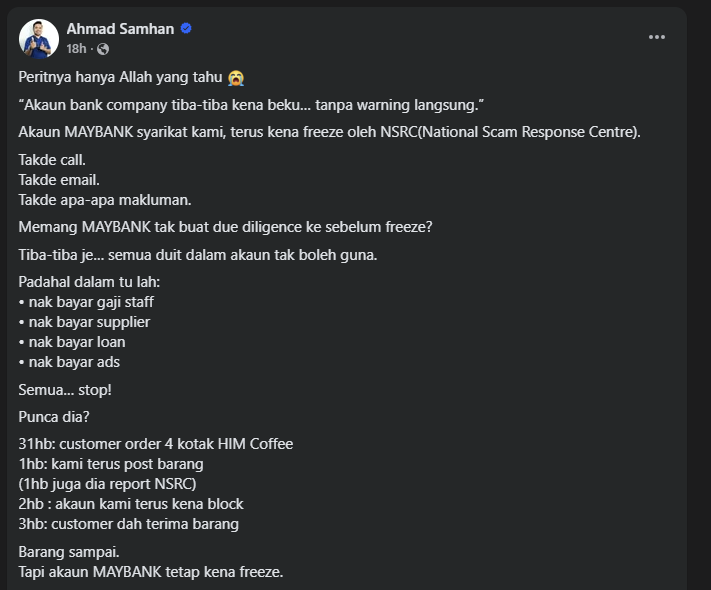Open the 18h post timestamp

76,48
